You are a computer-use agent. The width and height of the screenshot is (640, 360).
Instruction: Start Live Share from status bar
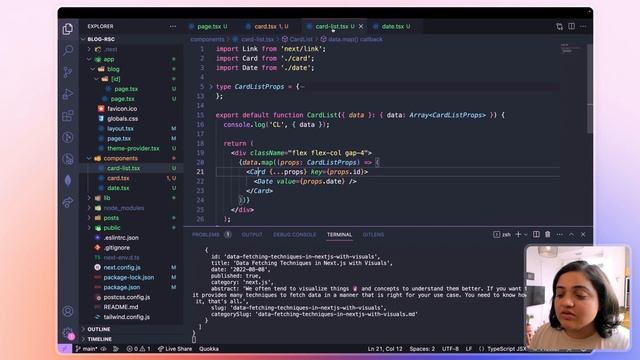click(175, 349)
